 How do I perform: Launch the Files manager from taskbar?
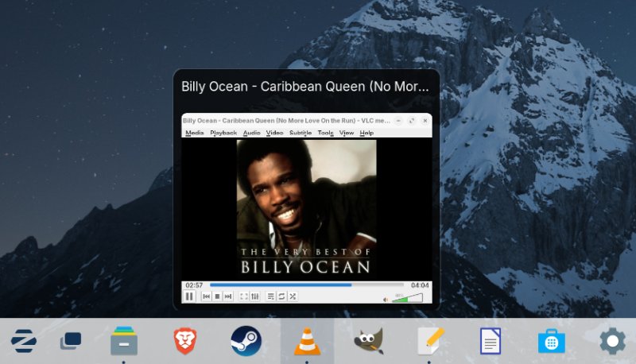[124, 341]
